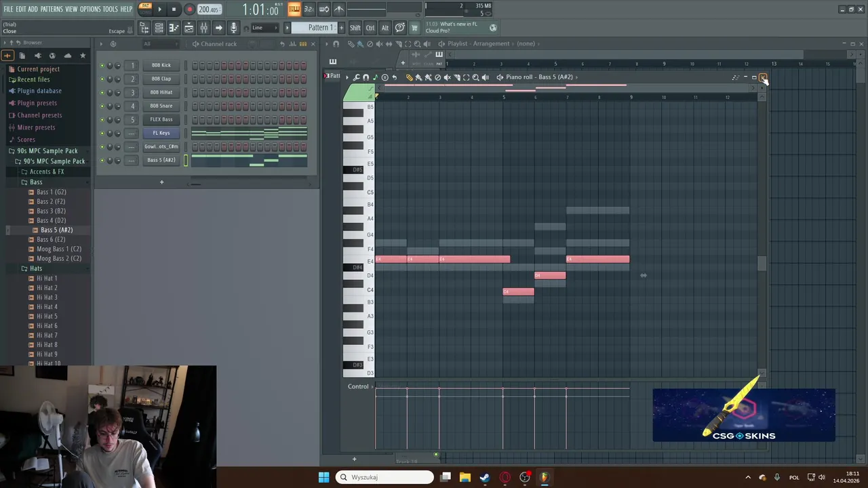The image size is (868, 488).
Task: Open the OPTIONS menu
Action: [90, 9]
